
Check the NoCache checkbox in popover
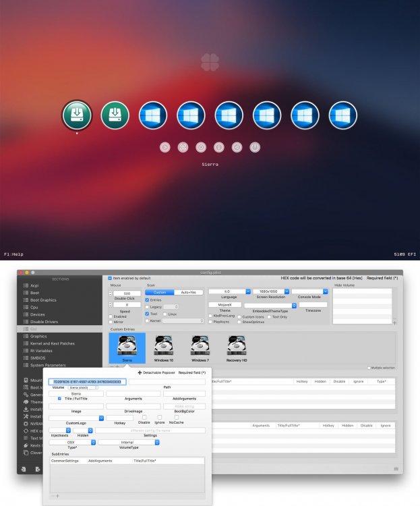(177, 417)
